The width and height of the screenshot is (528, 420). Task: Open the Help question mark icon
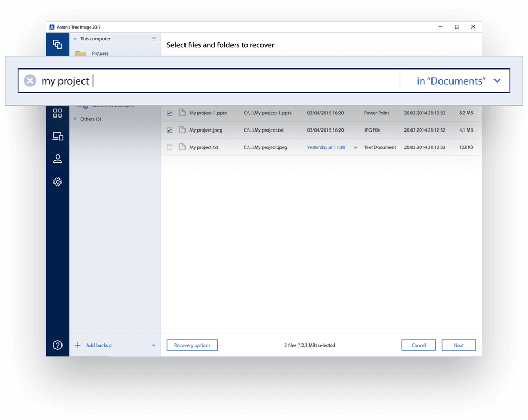(x=58, y=345)
